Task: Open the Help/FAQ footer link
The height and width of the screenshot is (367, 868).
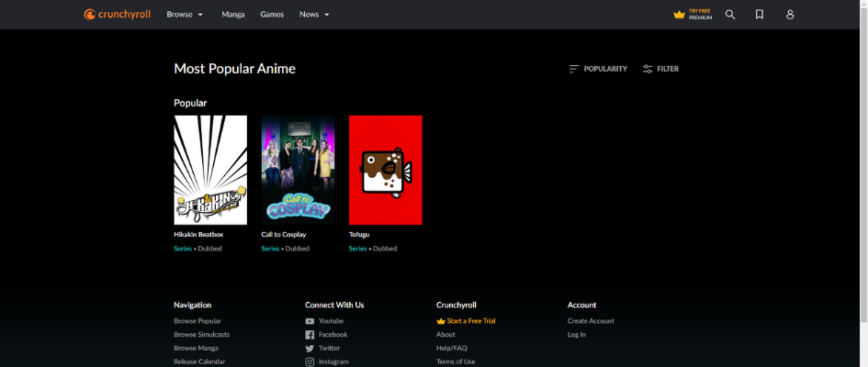Action: (452, 349)
